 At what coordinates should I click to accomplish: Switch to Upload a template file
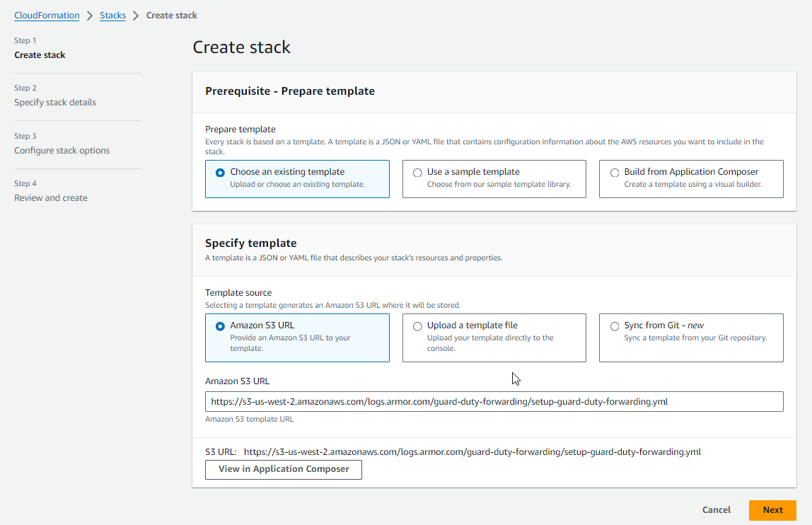[x=417, y=326]
